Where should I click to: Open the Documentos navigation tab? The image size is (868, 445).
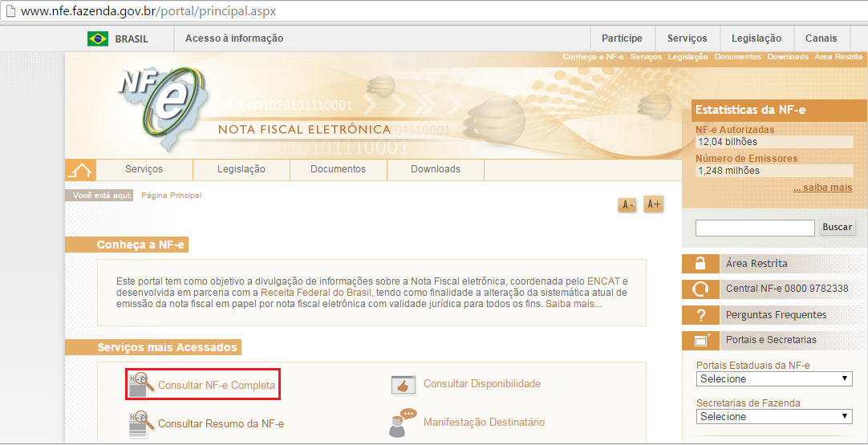pyautogui.click(x=339, y=169)
